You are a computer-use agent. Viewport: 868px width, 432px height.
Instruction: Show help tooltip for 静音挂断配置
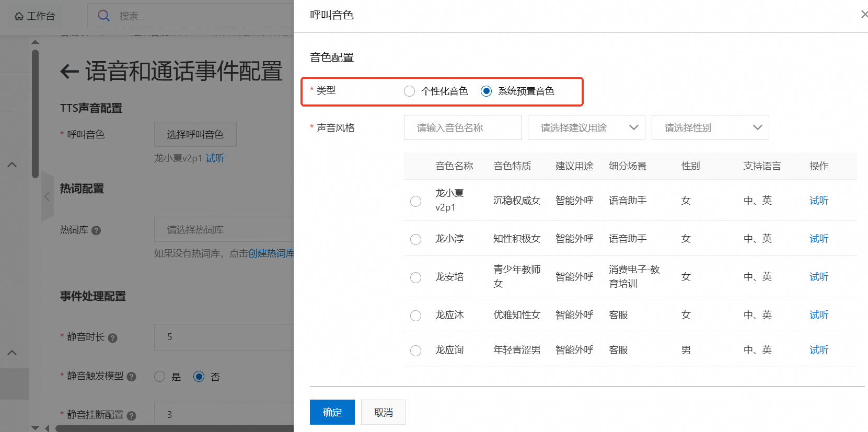pos(132,416)
